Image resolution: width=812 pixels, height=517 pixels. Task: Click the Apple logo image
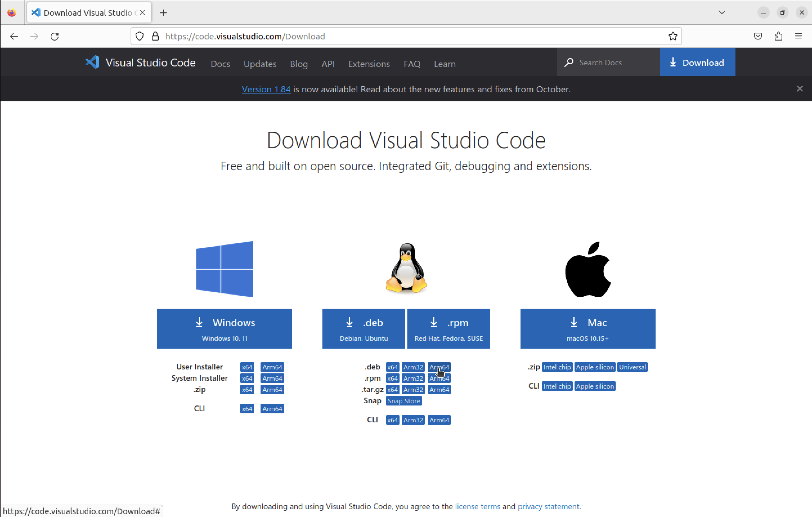tap(588, 269)
